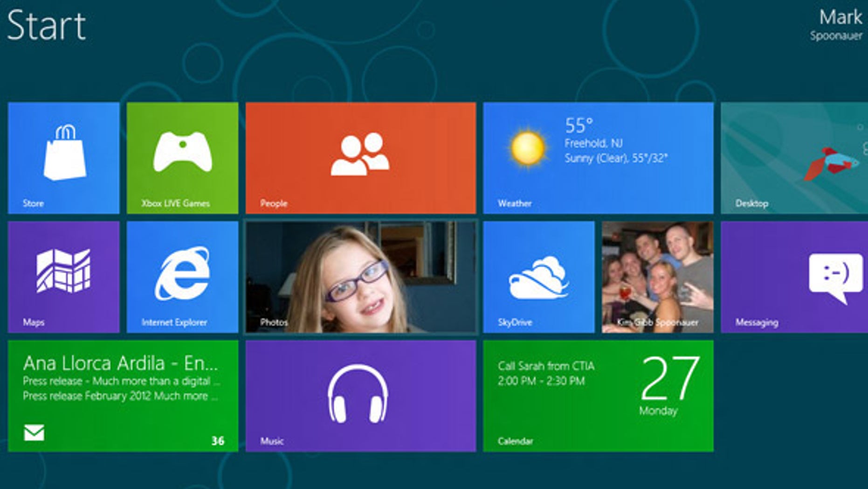Viewport: 868px width, 489px height.
Task: Click the SkyDrive tile label
Action: click(515, 322)
